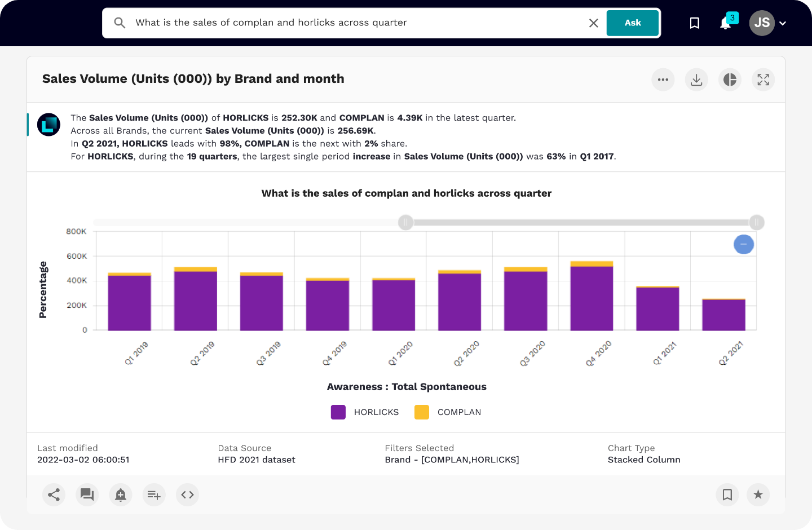Add to playlist icon
Screen dimensions: 812x530
[154, 494]
